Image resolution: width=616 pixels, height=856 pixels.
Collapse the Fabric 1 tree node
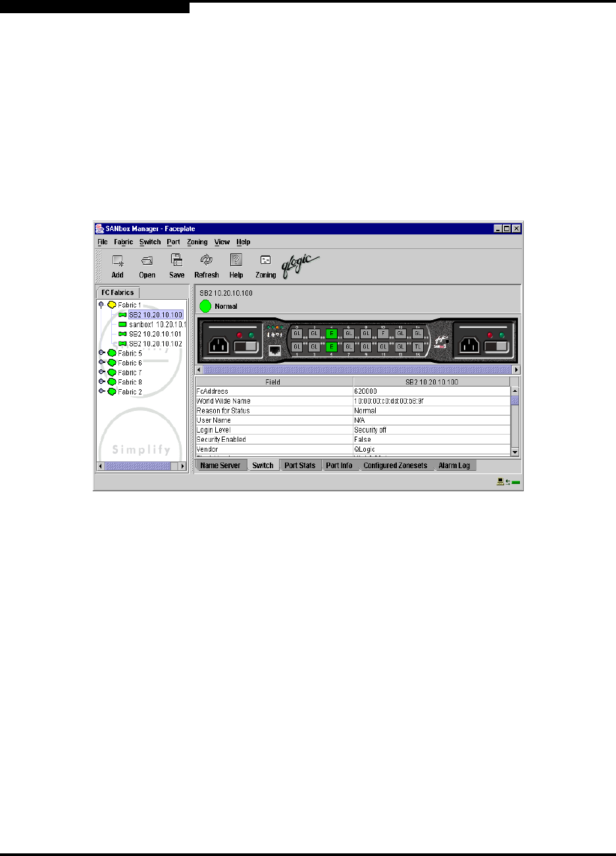pyautogui.click(x=101, y=306)
